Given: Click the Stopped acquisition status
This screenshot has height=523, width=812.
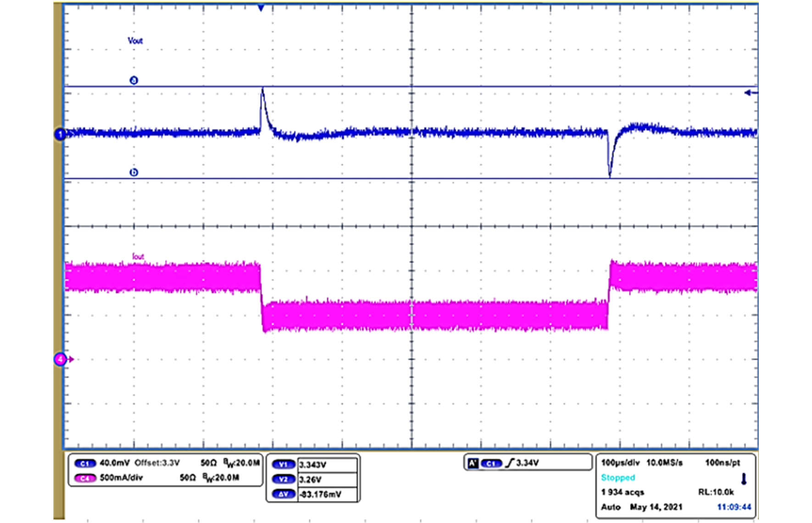Looking at the screenshot, I should click(x=617, y=478).
